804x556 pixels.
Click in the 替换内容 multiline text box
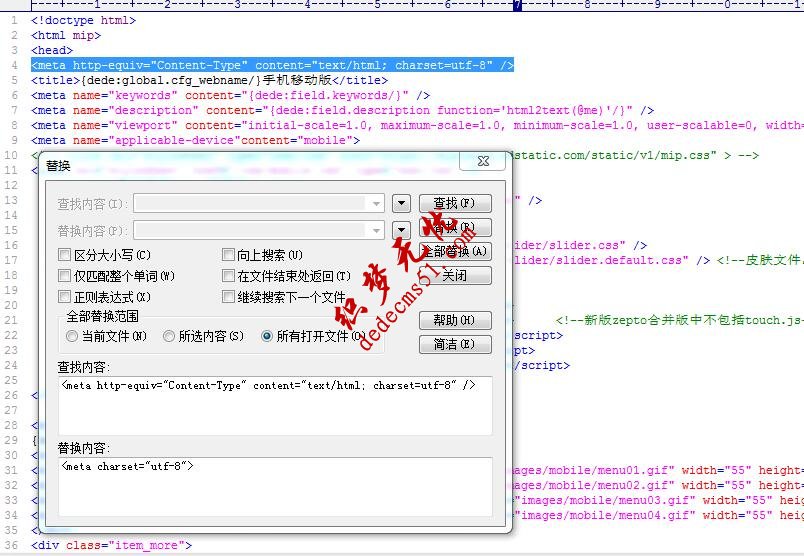pyautogui.click(x=275, y=487)
